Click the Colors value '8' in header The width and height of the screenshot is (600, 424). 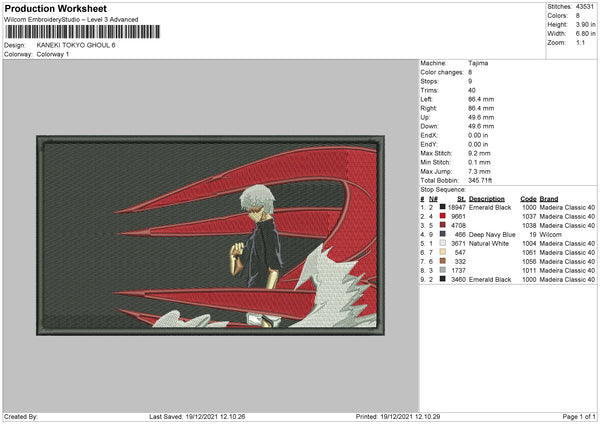pos(578,16)
